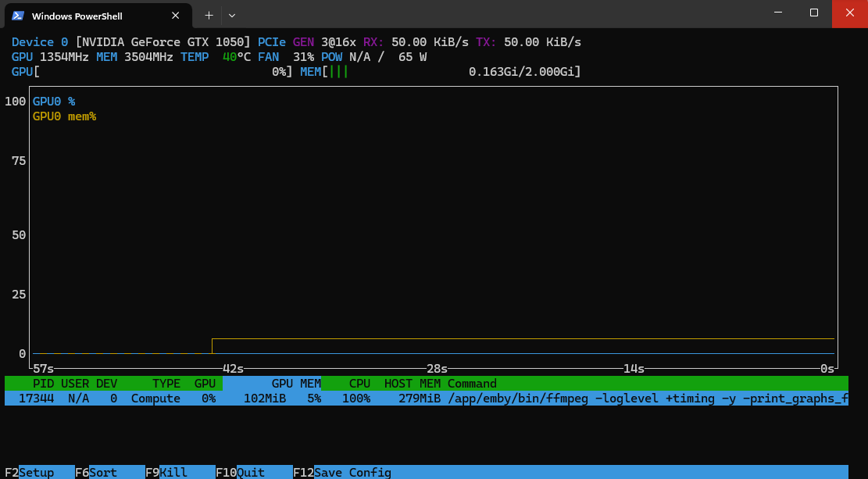
Task: Click the PID column header
Action: point(43,383)
